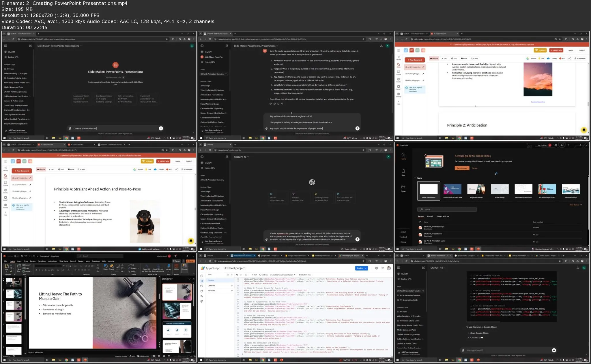The image size is (591, 364).
Task: Adjust zoom slider in PowerPoint status bar
Action: click(x=179, y=356)
